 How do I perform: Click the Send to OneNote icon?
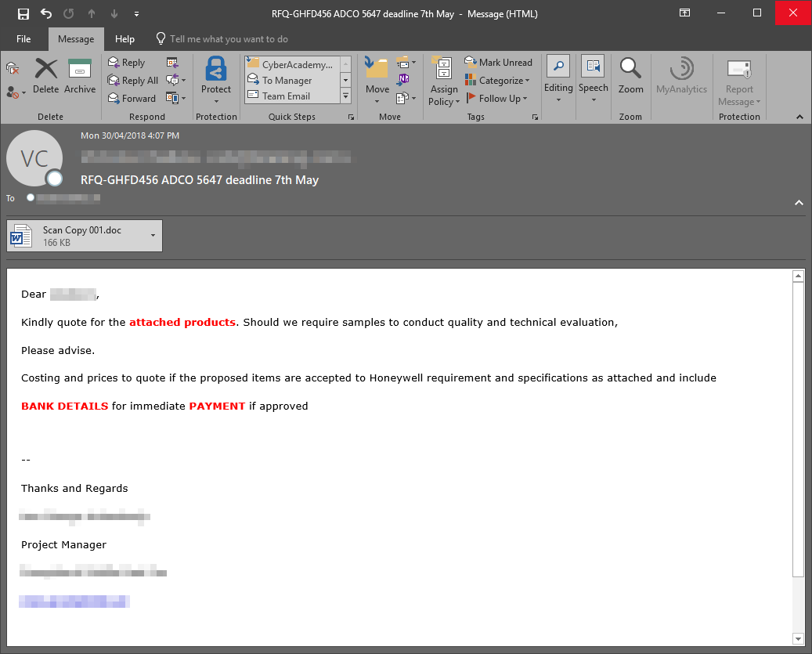pos(402,78)
